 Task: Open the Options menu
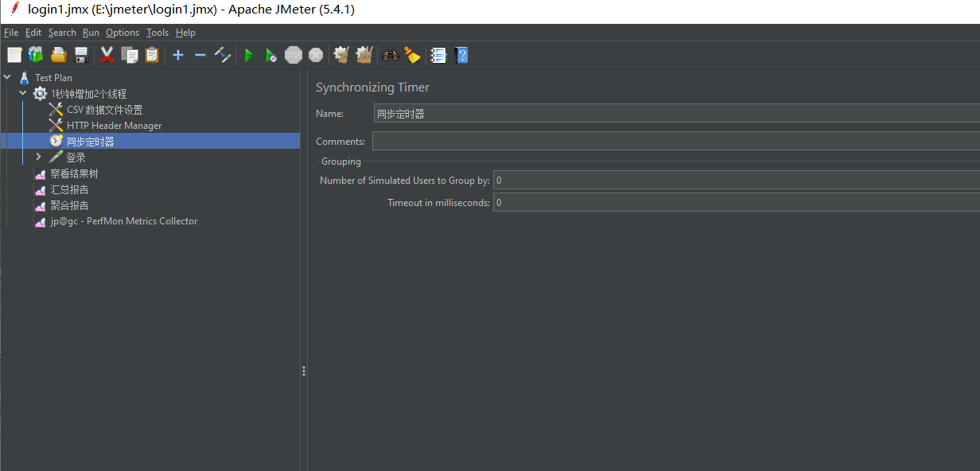pos(122,33)
